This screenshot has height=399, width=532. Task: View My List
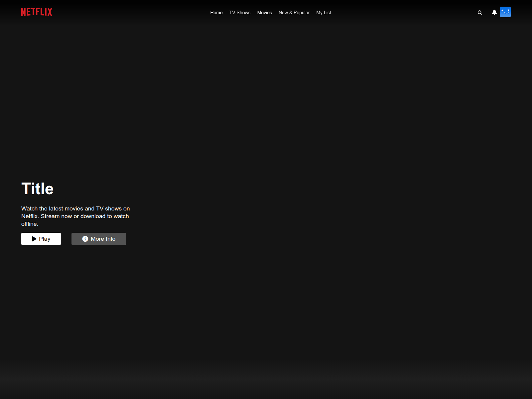(324, 13)
